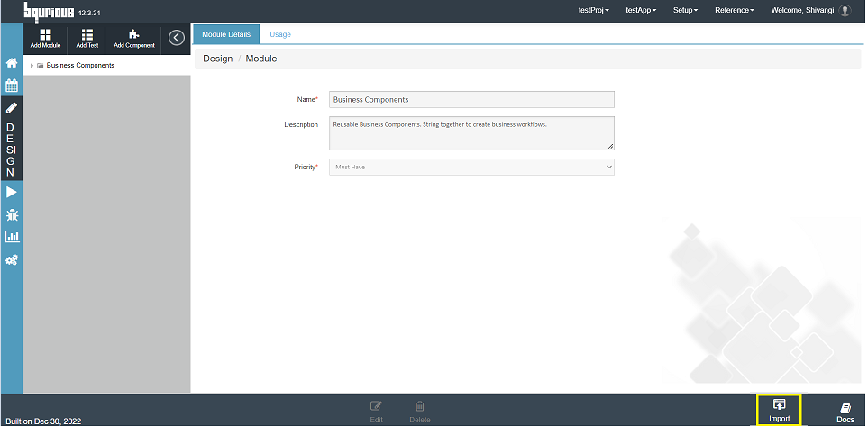Click Welcome, Shivangi user text

(802, 10)
